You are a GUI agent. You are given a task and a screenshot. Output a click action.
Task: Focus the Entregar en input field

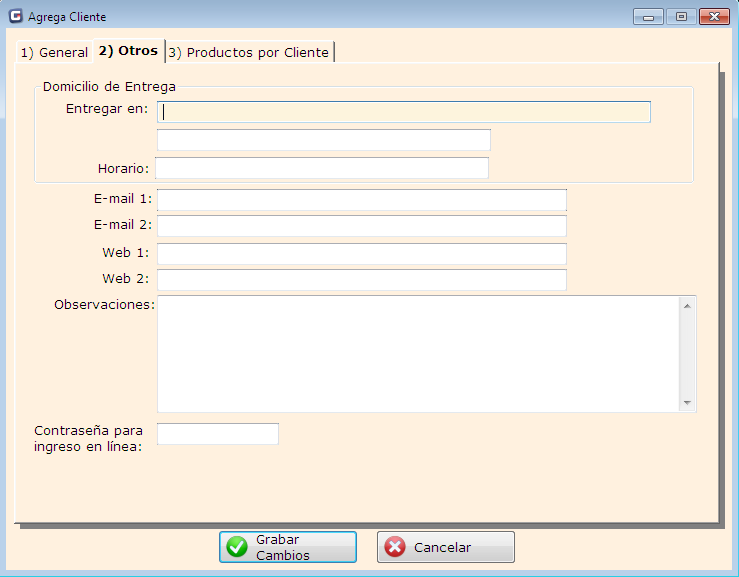[404, 111]
